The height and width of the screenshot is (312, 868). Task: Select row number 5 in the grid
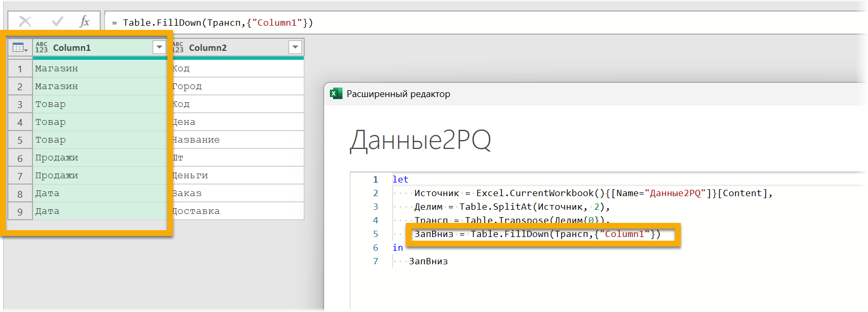click(20, 140)
